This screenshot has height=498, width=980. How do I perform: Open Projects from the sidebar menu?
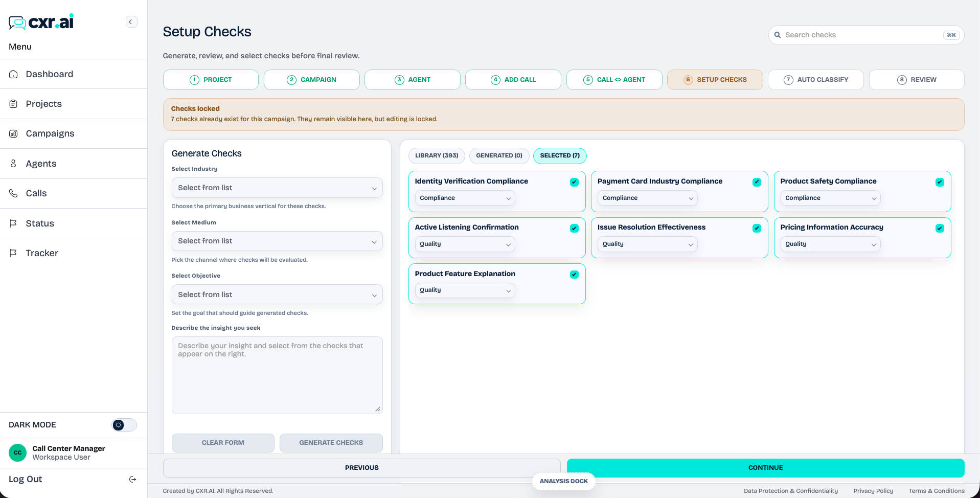[x=74, y=104]
